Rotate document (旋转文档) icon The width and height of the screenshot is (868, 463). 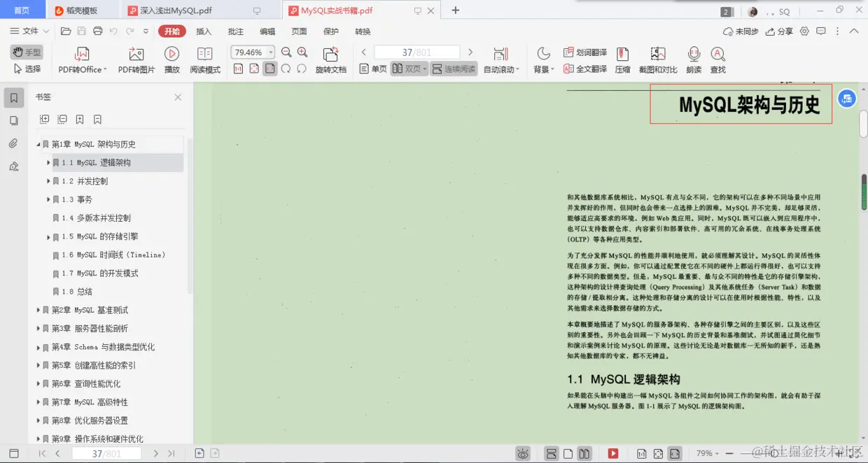click(331, 60)
